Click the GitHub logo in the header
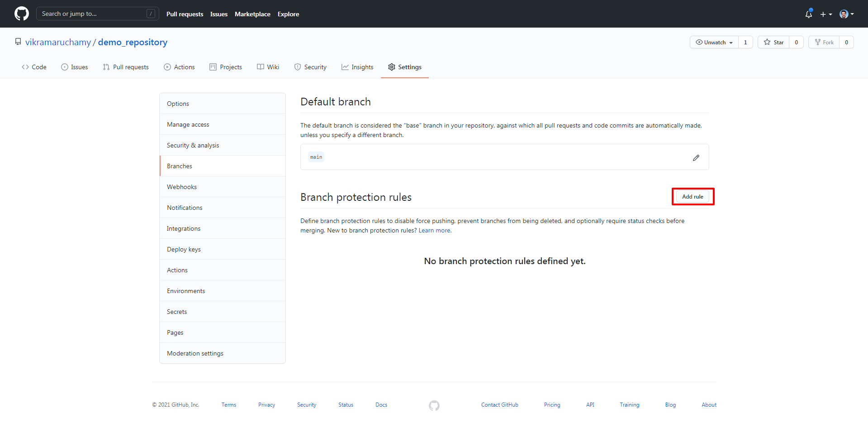The height and width of the screenshot is (422, 868). [21, 14]
